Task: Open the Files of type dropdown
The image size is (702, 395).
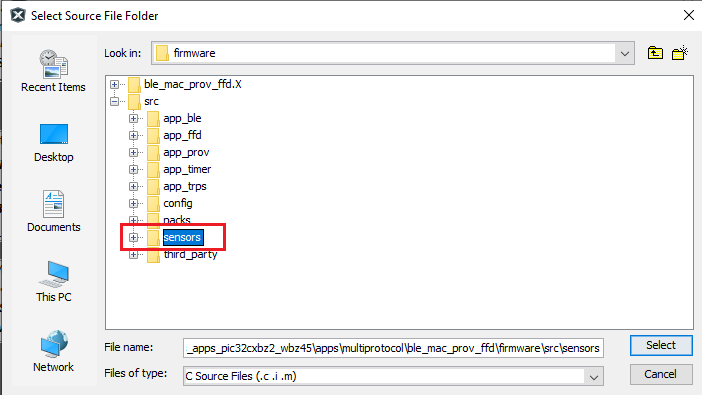Action: point(594,376)
